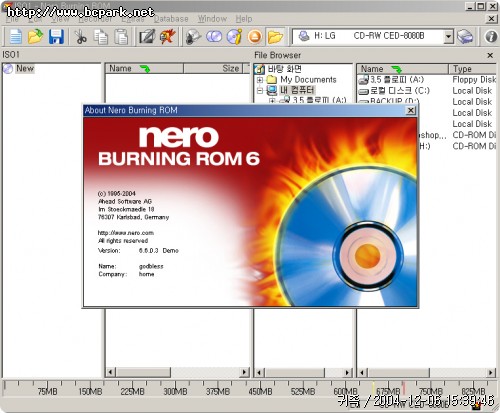Viewport: 500px width, 413px height.
Task: Open the recorder drive dropdown arrow
Action: (x=449, y=36)
